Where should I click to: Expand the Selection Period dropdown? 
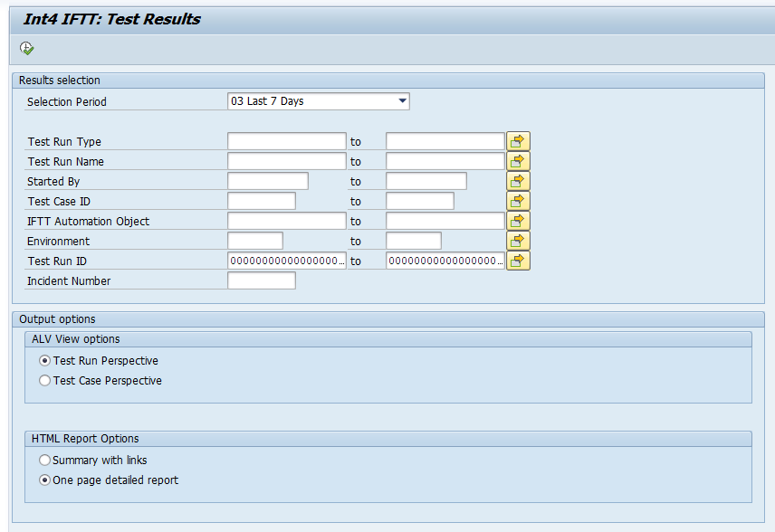[x=403, y=101]
